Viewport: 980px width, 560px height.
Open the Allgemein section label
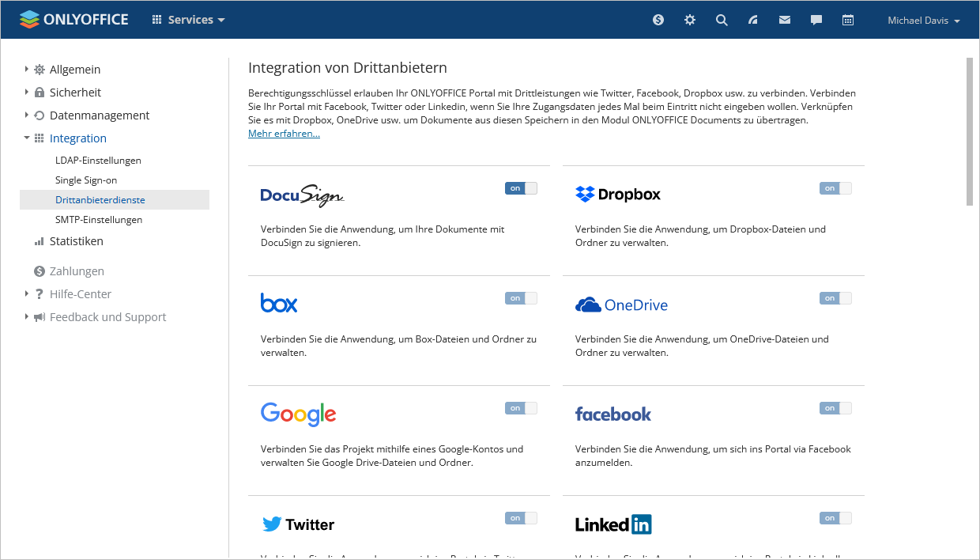[x=75, y=70]
